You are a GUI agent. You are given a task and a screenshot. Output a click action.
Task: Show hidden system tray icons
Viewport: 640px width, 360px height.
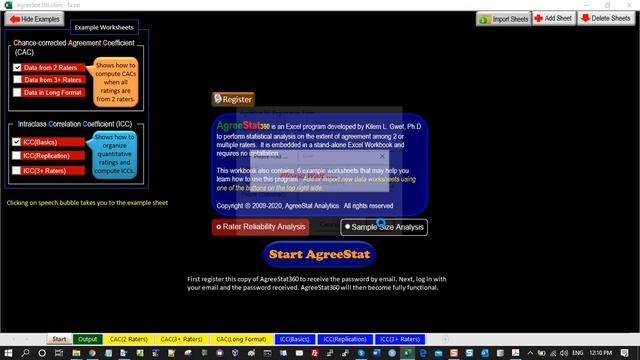tap(530, 353)
